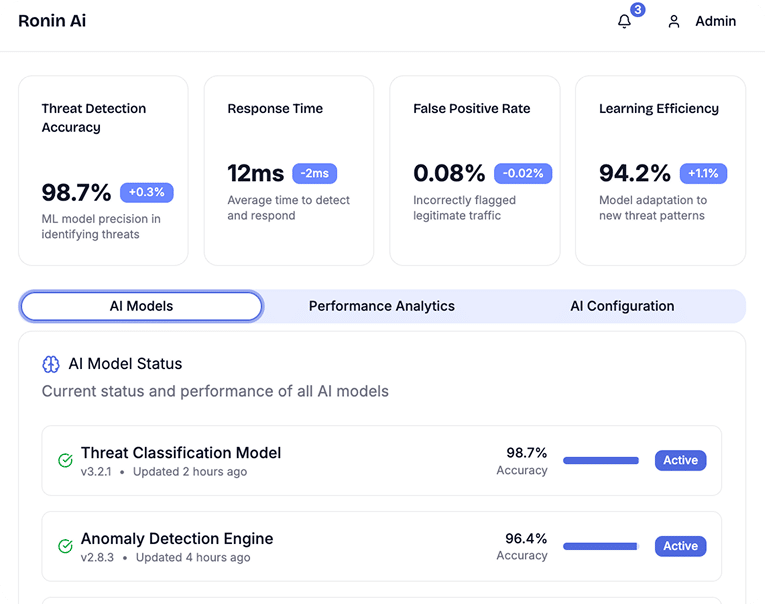Click the +0.3% change badge
The image size is (766, 605).
pyautogui.click(x=148, y=192)
